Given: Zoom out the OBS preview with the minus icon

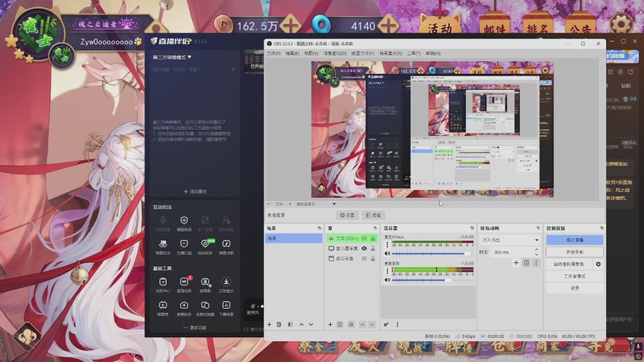Looking at the screenshot, I should (x=269, y=204).
